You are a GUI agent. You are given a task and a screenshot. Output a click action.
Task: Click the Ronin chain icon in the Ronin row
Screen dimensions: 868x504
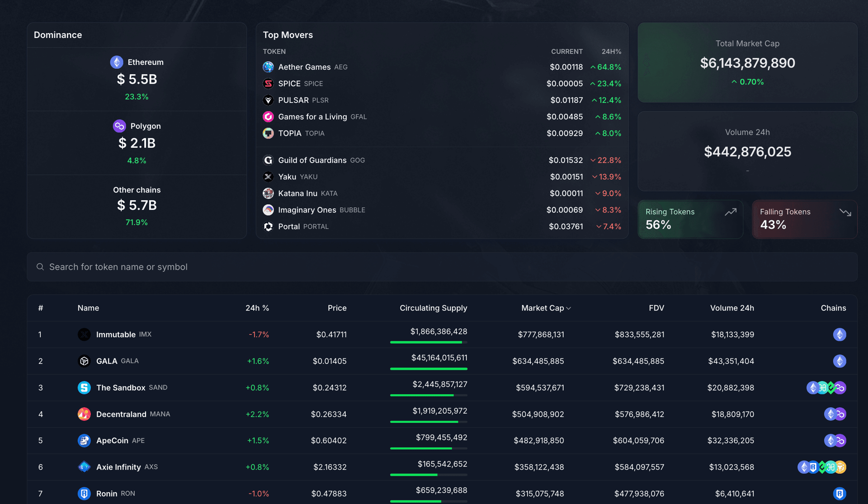[840, 494]
